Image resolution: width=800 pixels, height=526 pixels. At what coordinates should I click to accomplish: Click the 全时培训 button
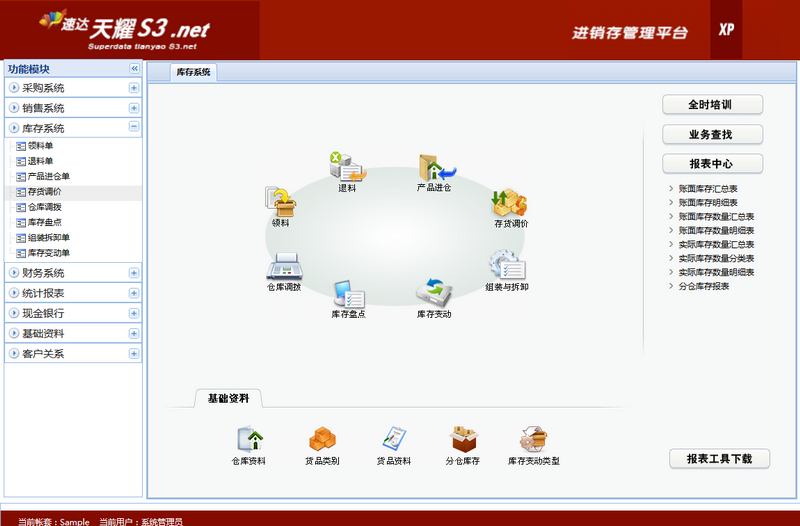tap(712, 105)
